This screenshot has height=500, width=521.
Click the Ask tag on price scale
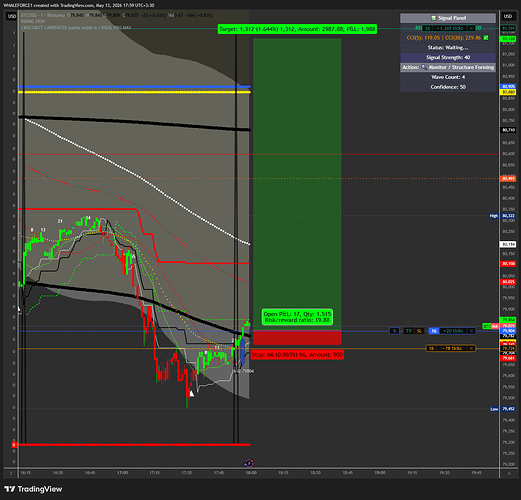pos(495,326)
